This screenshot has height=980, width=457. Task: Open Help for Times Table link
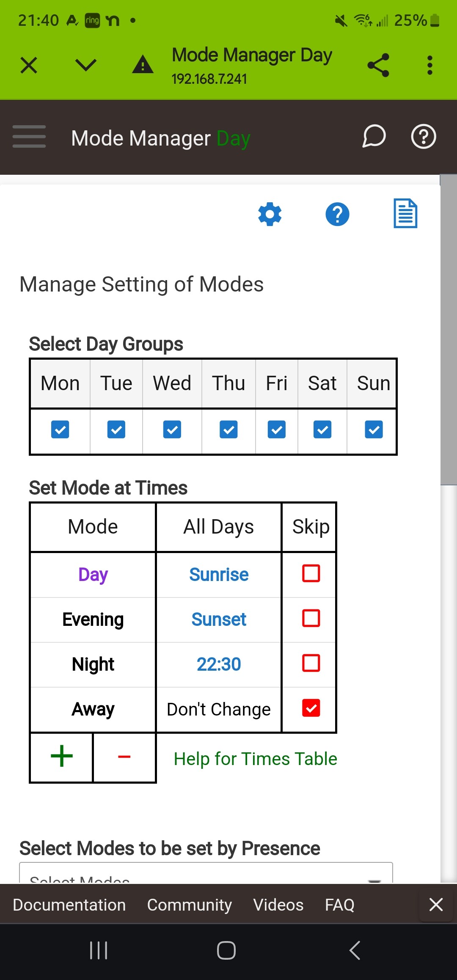(255, 759)
